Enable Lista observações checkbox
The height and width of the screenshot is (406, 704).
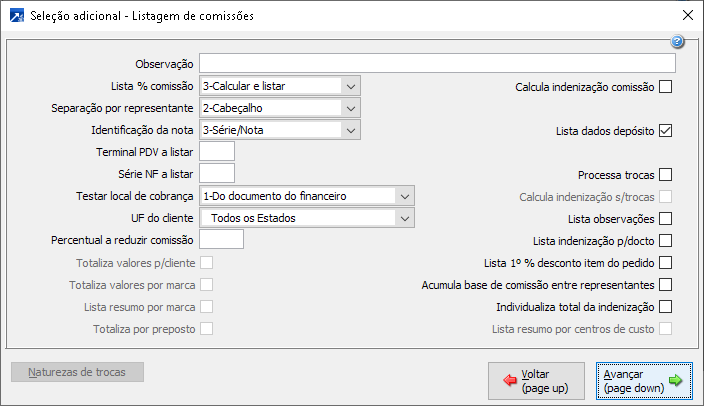666,218
